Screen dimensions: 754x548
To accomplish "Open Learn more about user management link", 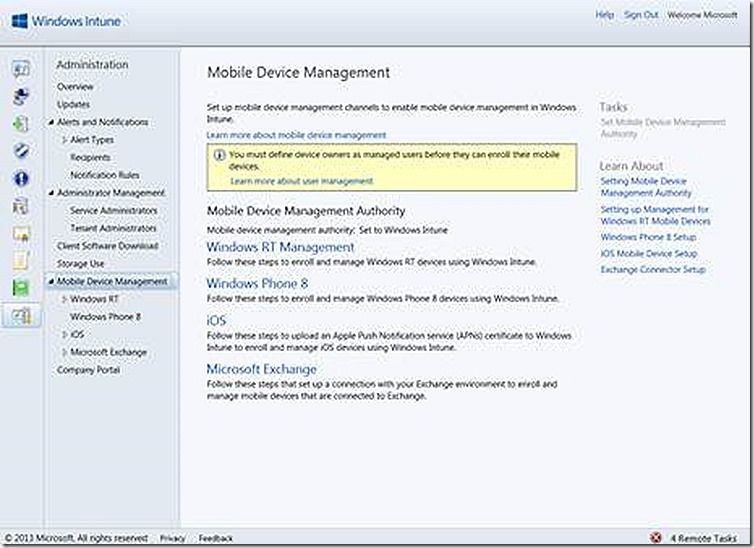I will [302, 181].
